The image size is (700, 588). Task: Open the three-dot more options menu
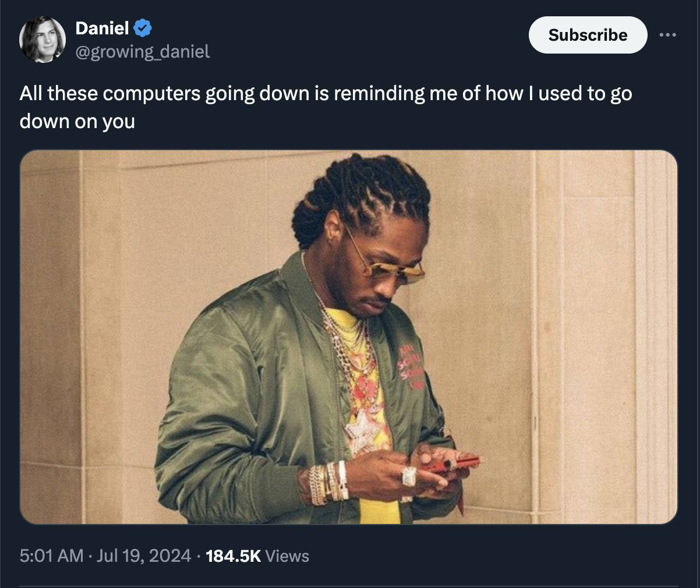click(x=667, y=36)
